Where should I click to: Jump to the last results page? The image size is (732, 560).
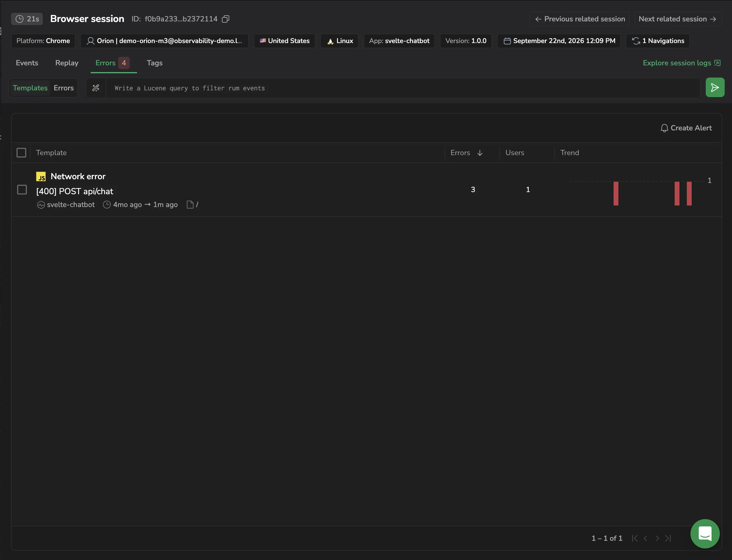tap(668, 538)
